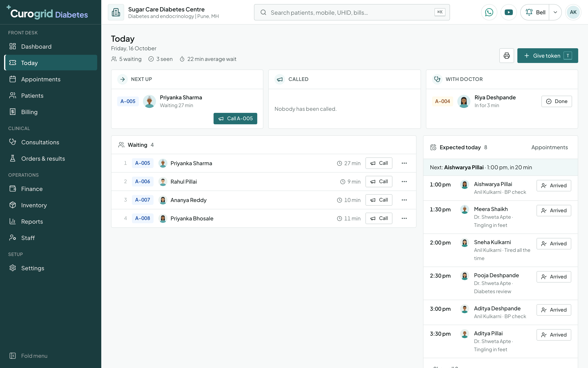Open the Inventory section

tap(51, 205)
